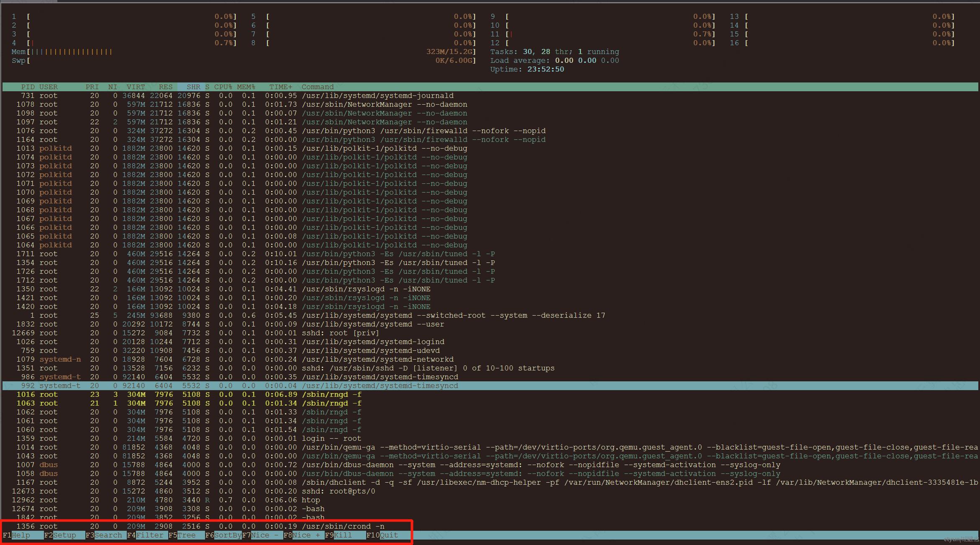The height and width of the screenshot is (545, 980).
Task: Sort by CPU% column header
Action: pos(223,87)
